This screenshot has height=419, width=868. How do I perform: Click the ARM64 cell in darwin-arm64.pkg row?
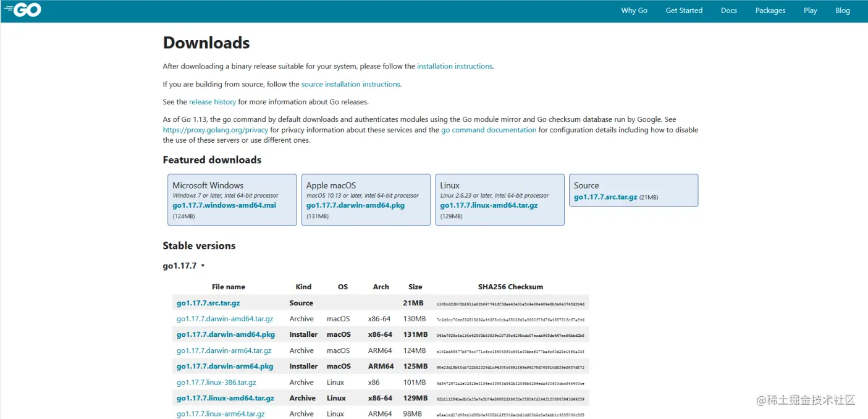pos(381,366)
